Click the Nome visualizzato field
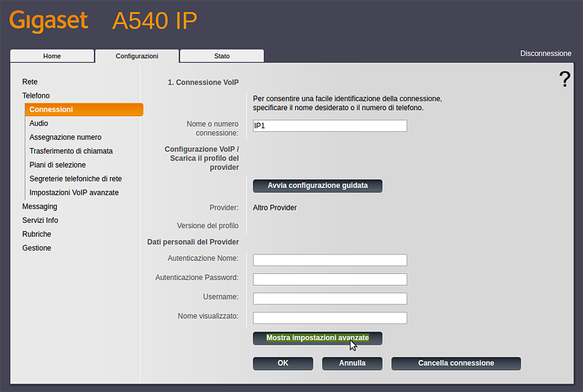Image resolution: width=583 pixels, height=392 pixels. click(330, 318)
